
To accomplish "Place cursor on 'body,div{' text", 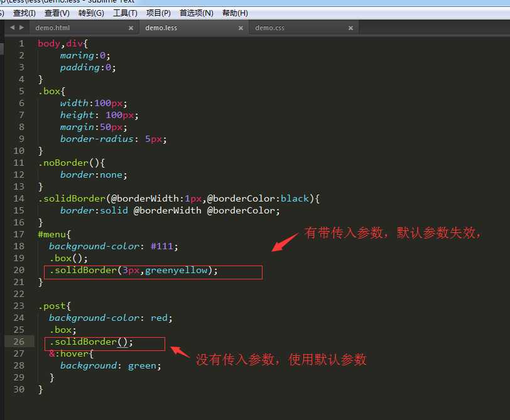I will (x=63, y=43).
